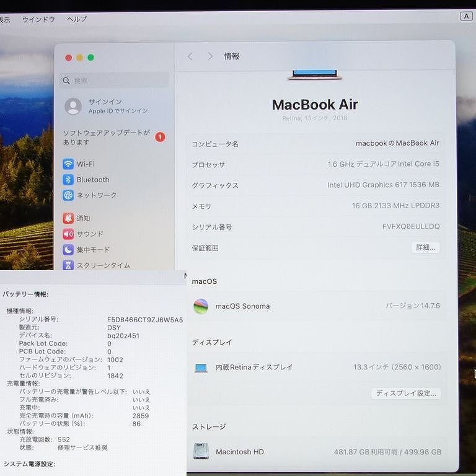Click ストレージ section heading

click(x=209, y=427)
